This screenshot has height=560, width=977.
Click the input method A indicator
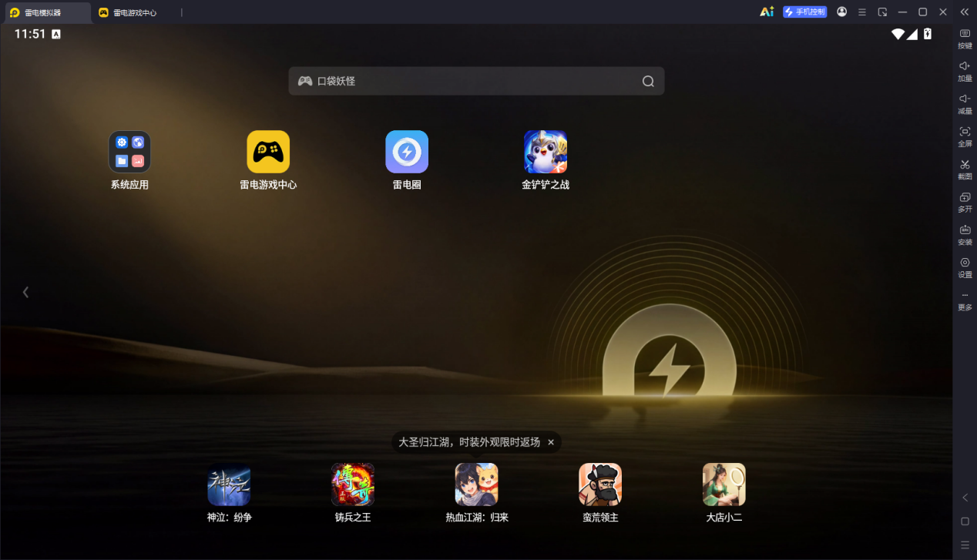[x=55, y=34]
